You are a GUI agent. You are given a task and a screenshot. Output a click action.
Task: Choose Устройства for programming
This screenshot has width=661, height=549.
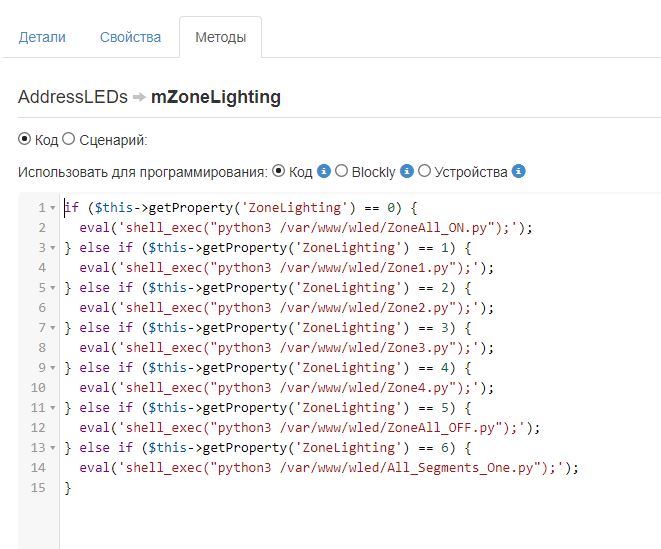coord(425,171)
